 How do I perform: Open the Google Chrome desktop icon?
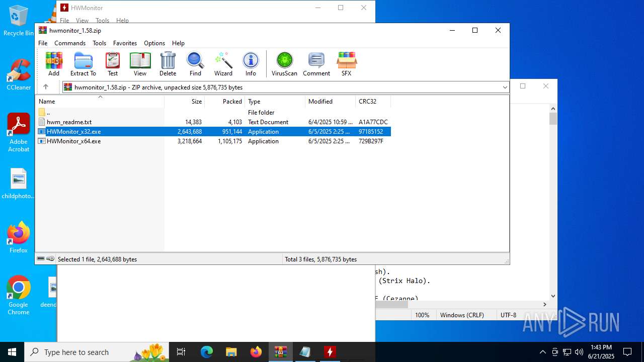(x=19, y=296)
